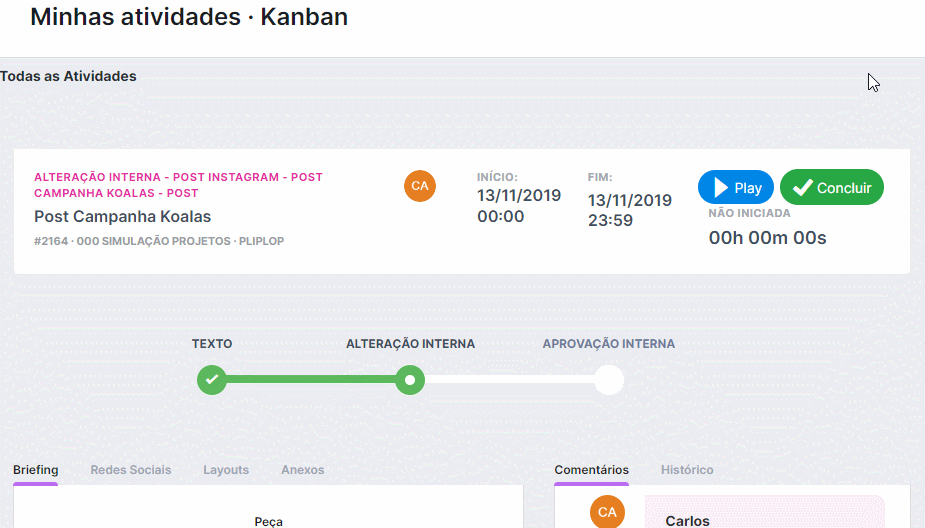The image size is (925, 528).
Task: Click the Todas as Atividades heading
Action: 68,76
